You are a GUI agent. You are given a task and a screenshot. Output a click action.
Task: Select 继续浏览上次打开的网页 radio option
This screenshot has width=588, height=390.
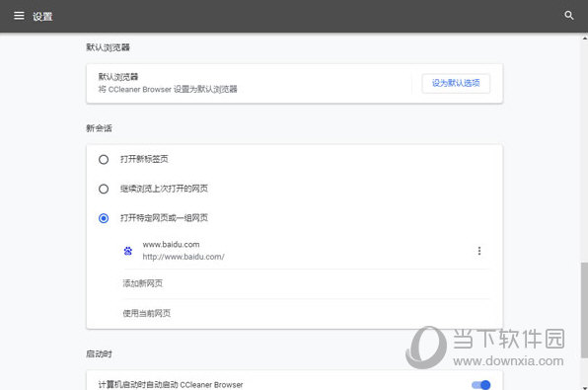tap(104, 189)
